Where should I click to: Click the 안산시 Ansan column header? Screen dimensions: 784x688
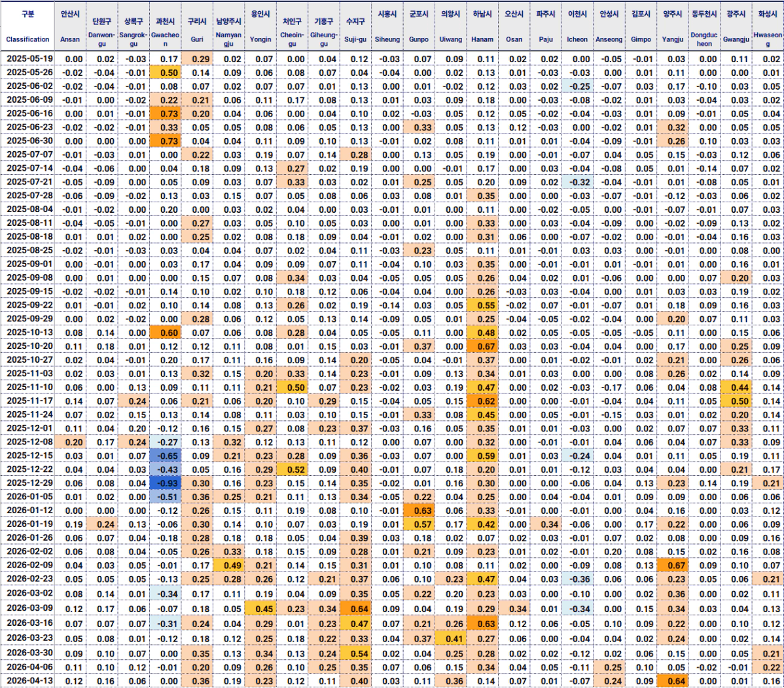click(x=70, y=26)
